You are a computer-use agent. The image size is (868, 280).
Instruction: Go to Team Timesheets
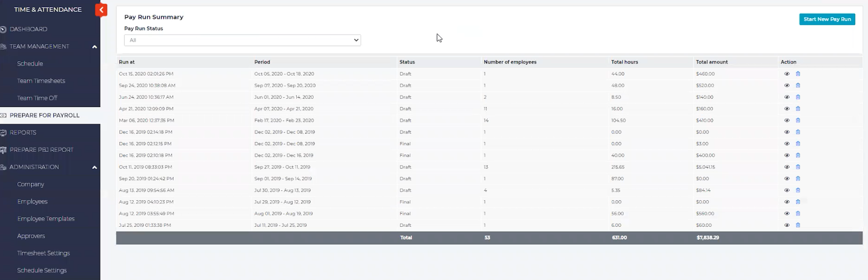coord(41,81)
